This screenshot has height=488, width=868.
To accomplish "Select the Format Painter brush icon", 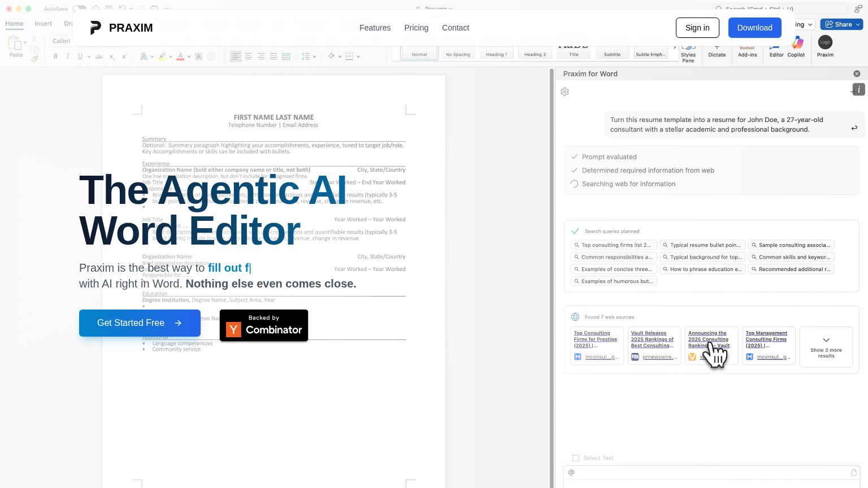I will (x=34, y=58).
